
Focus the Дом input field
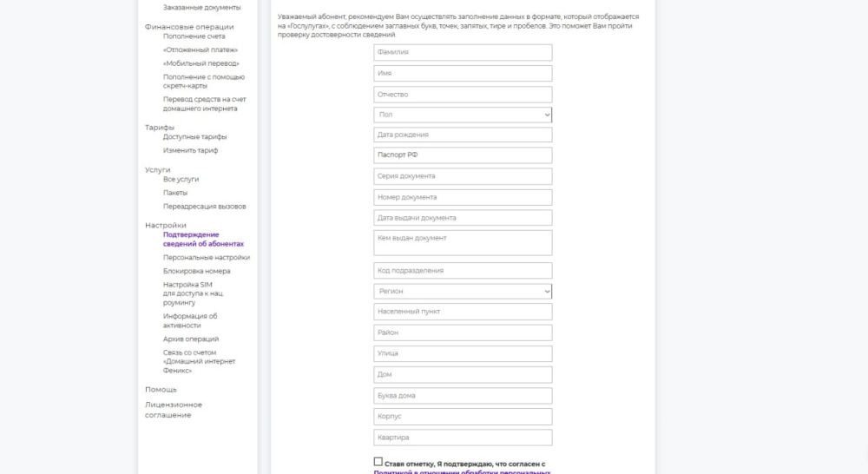coord(463,374)
